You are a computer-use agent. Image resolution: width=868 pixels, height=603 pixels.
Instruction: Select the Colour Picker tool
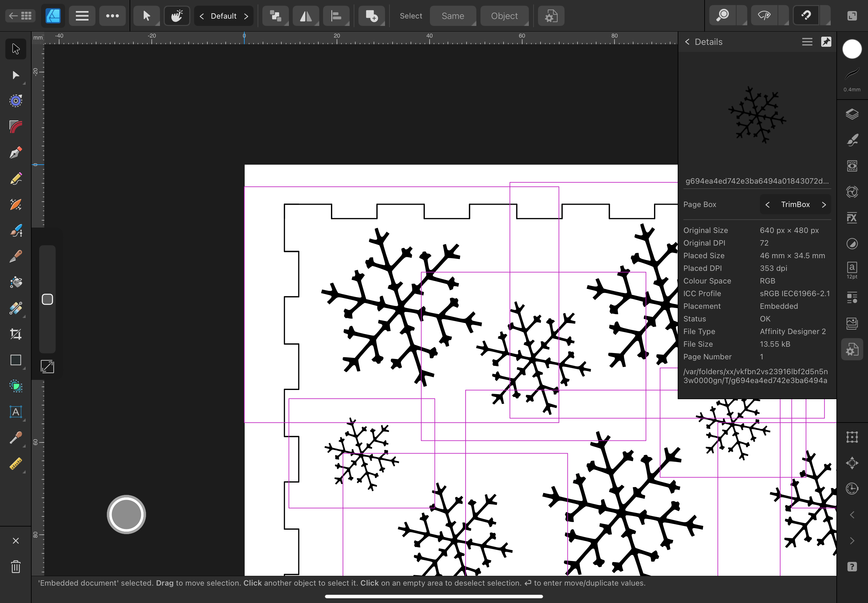pos(15,438)
